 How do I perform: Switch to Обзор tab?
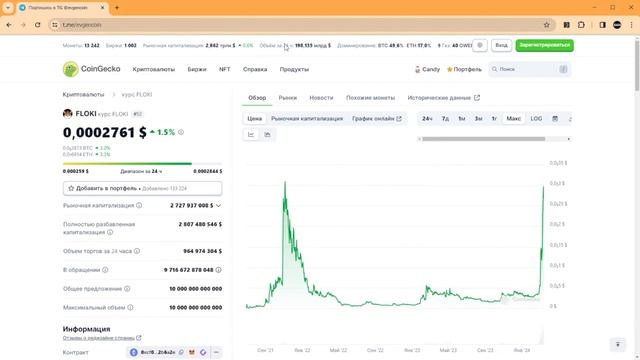(x=257, y=98)
